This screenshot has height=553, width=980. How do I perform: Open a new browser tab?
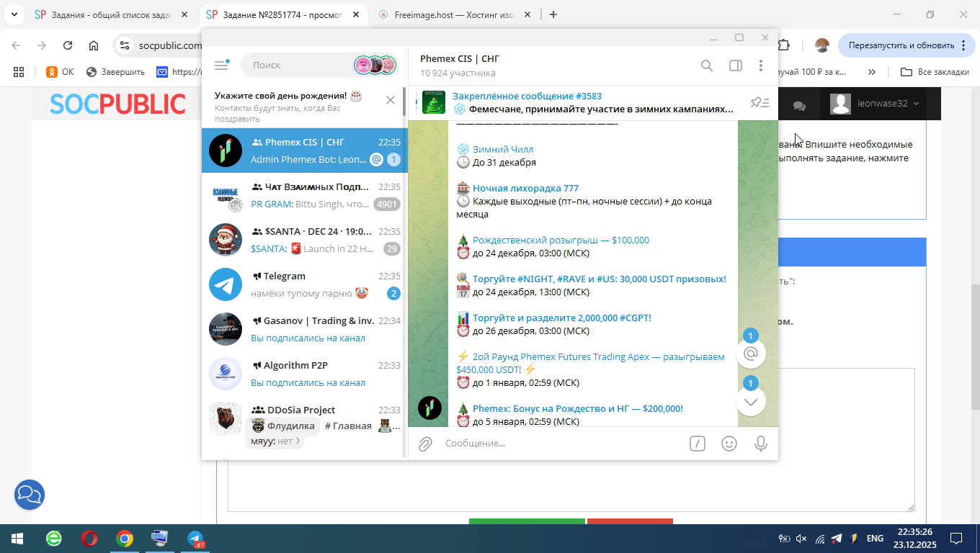[x=553, y=14]
